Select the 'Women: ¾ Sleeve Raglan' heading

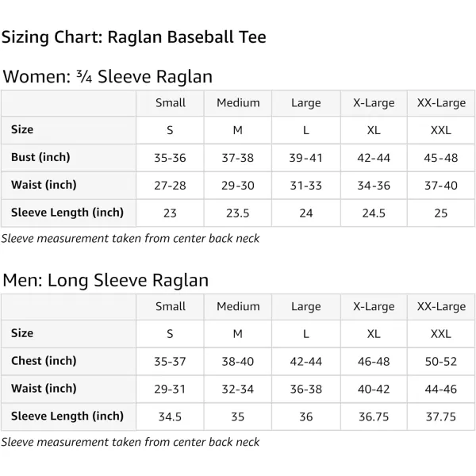108,76
